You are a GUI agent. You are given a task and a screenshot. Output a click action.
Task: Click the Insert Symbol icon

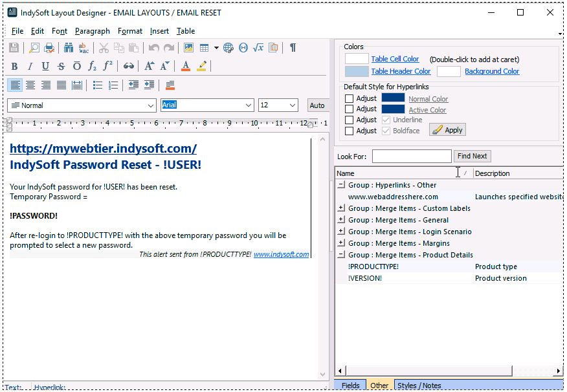243,48
